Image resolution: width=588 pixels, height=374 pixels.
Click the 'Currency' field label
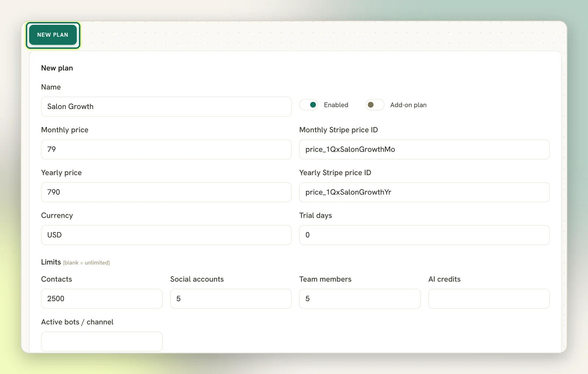pos(57,215)
